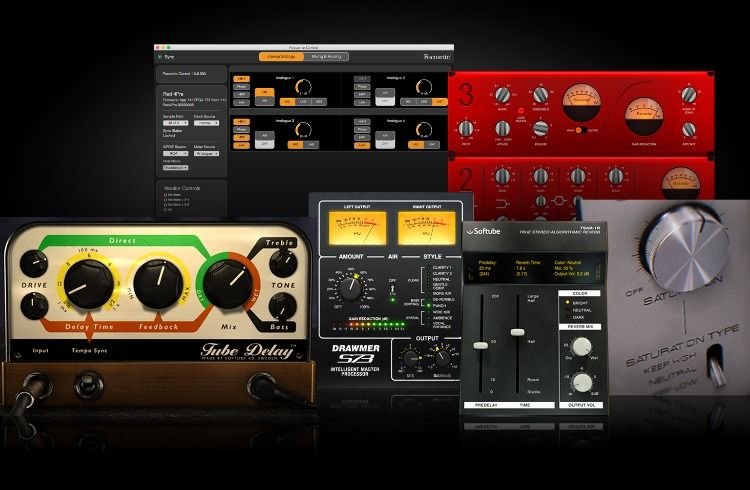
Task: Flip the AIR switch on the Drawmer S73
Action: click(393, 289)
